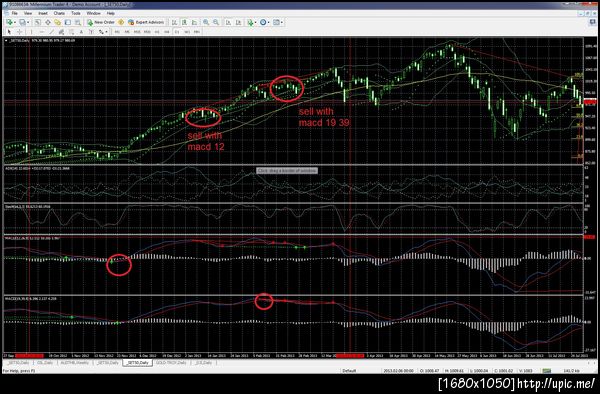Set timeframe to M5

127,32
